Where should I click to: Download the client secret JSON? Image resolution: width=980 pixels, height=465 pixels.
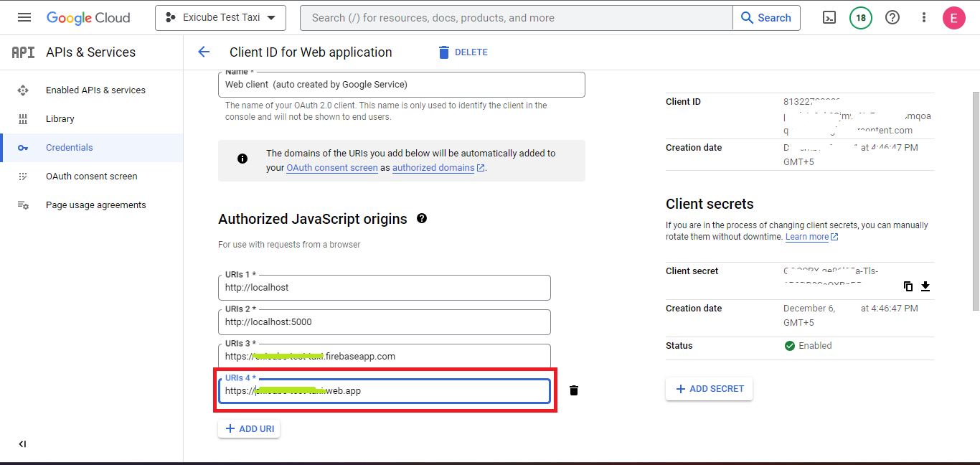coord(925,286)
